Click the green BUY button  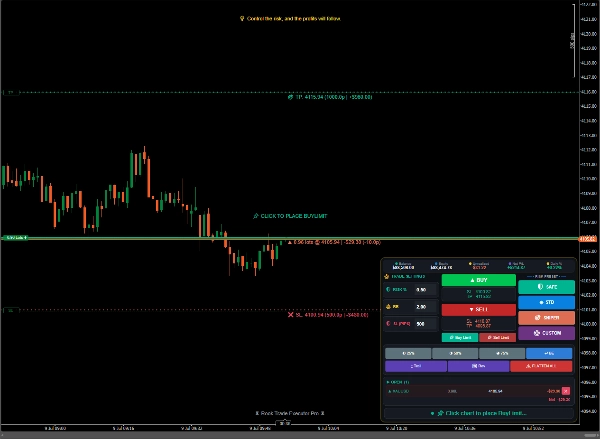(x=478, y=280)
